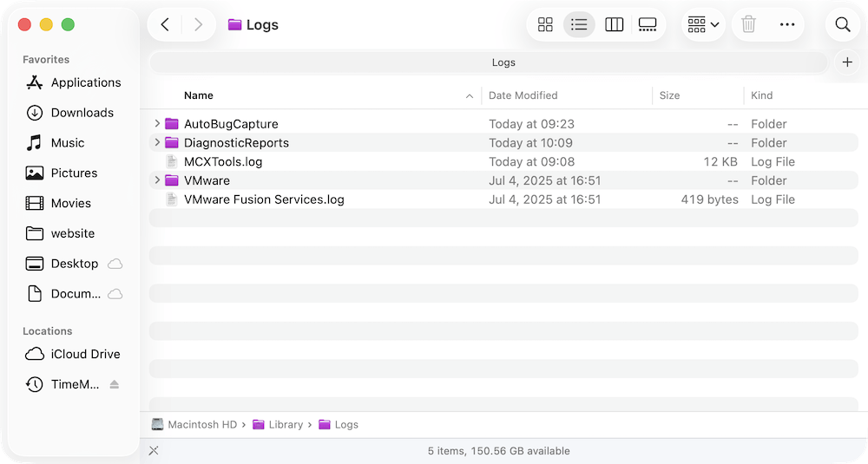Click Library in path bar

click(x=278, y=425)
